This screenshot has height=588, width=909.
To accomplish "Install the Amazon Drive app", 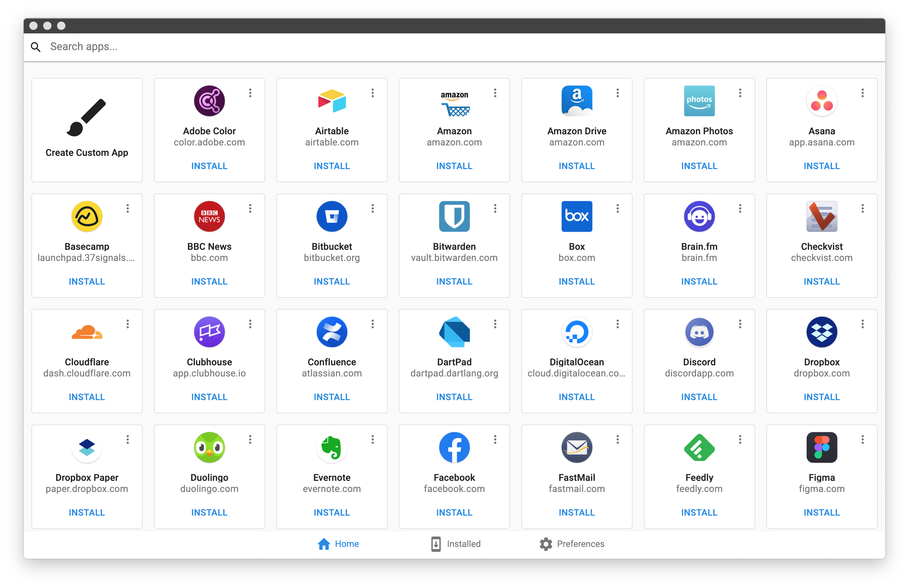I will coord(576,166).
